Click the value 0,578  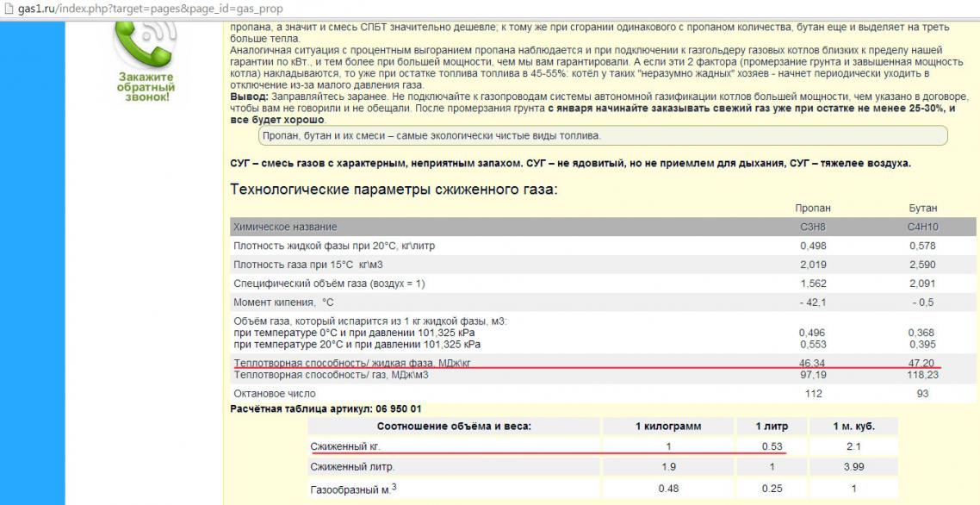pos(922,246)
